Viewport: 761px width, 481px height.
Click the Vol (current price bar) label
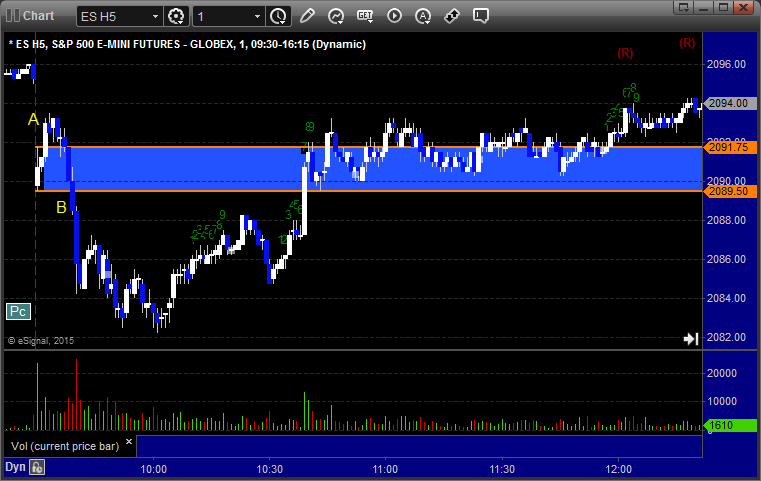(x=65, y=446)
